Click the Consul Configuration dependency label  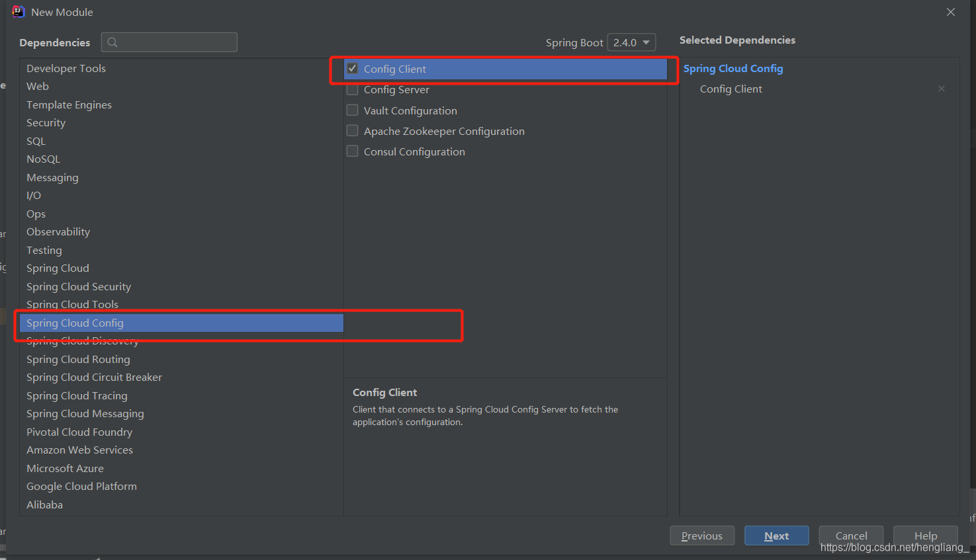click(414, 151)
